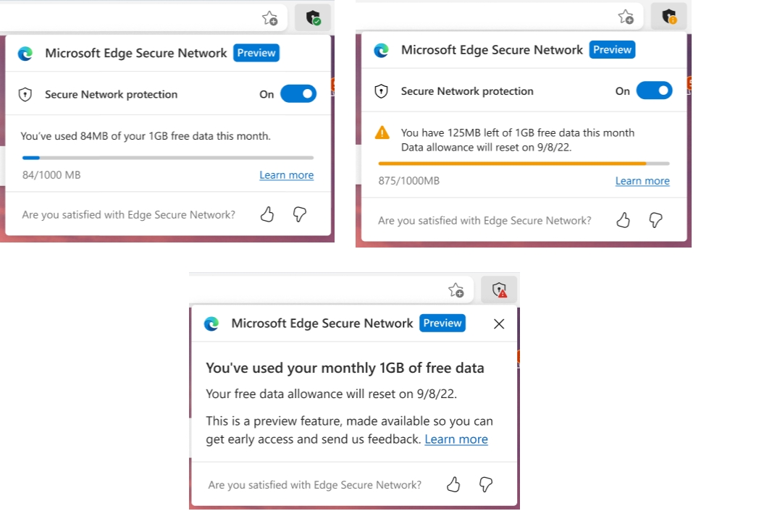The image size is (772, 532).
Task: Click the orange 875/1000MB usage progress bar
Action: [524, 164]
